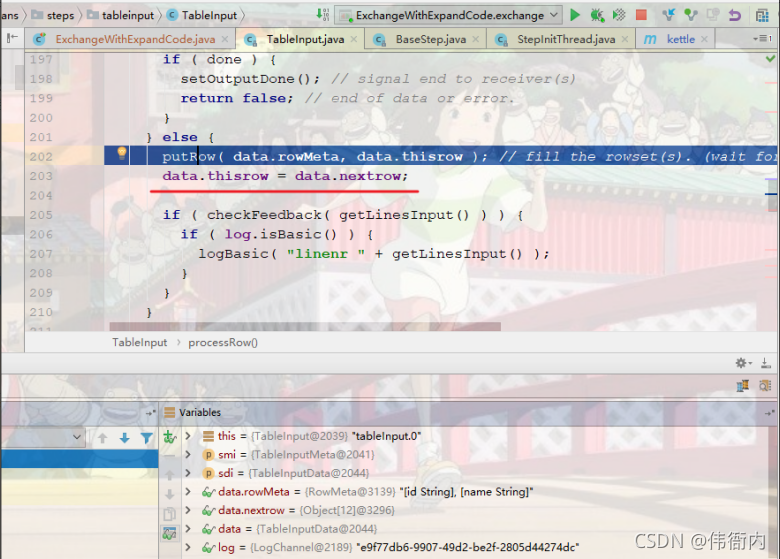Expand the 'smi' variable node
The height and width of the screenshot is (559, 780).
[188, 454]
